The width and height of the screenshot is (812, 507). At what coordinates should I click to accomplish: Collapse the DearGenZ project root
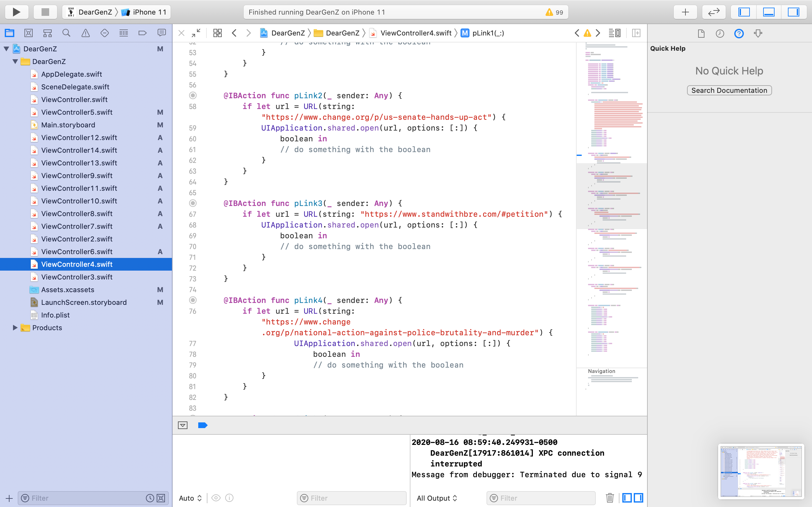(x=6, y=49)
